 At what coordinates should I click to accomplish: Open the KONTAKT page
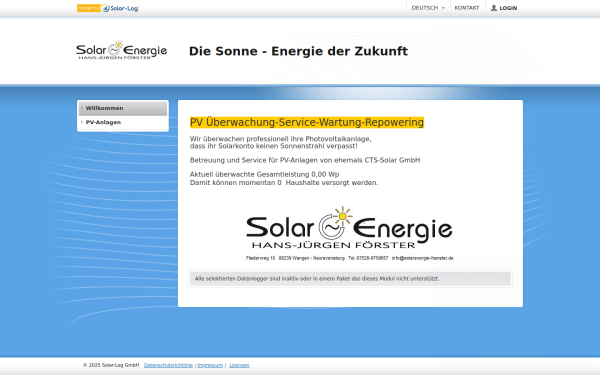(467, 8)
